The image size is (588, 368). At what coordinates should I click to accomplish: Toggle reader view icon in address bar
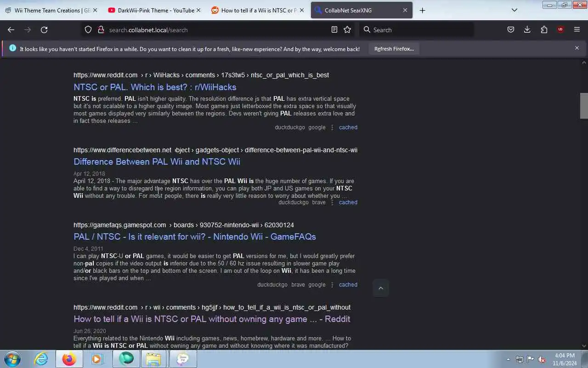334,30
